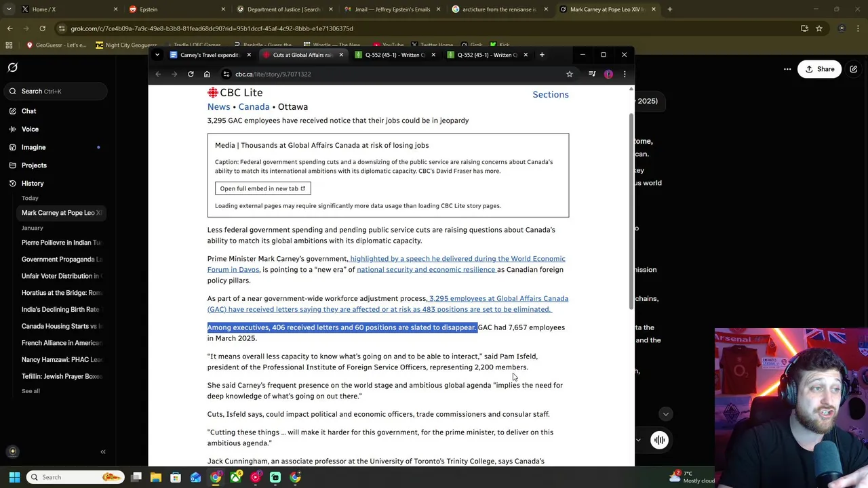Open 'Horatius at the Bridge' history chat
This screenshot has height=488, width=868.
(x=61, y=293)
